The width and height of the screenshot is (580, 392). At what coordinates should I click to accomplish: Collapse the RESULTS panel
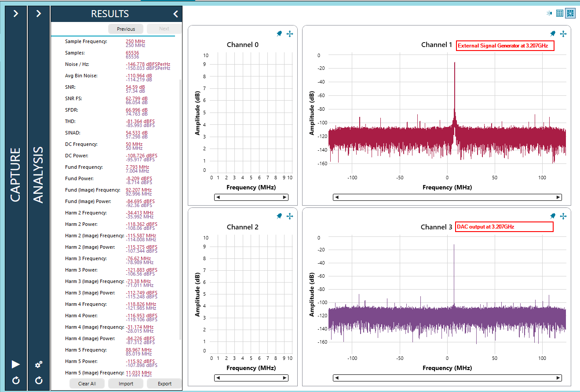[x=175, y=14]
